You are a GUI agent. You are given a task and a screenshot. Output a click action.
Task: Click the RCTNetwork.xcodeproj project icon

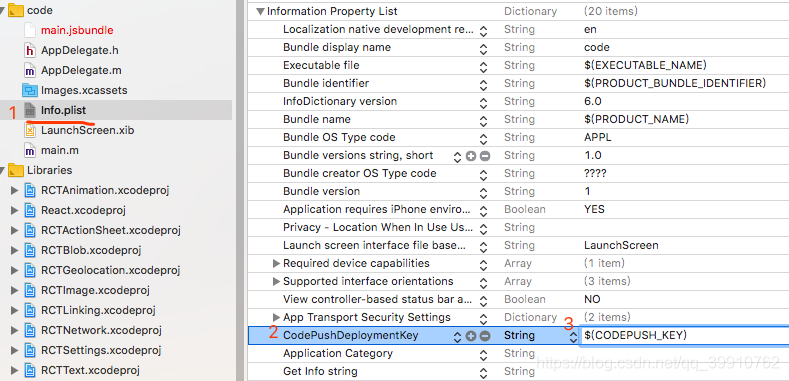(31, 330)
